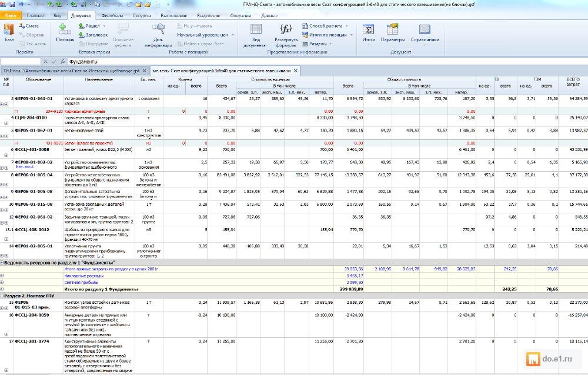
Task: Switch to the Данные ribbon tab
Action: [x=269, y=15]
